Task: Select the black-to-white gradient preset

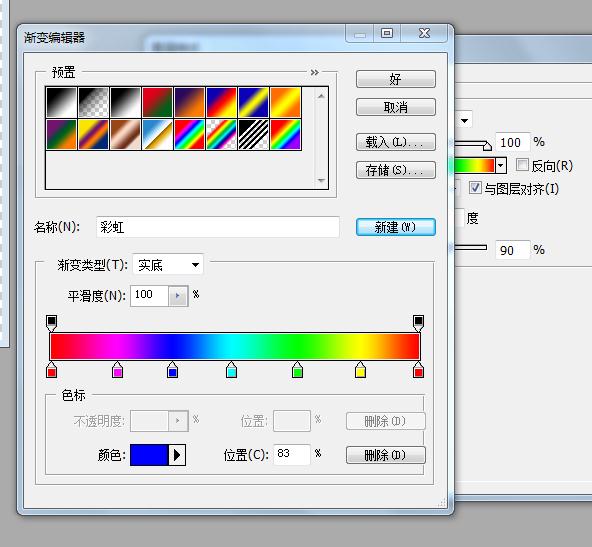Action: click(x=61, y=102)
